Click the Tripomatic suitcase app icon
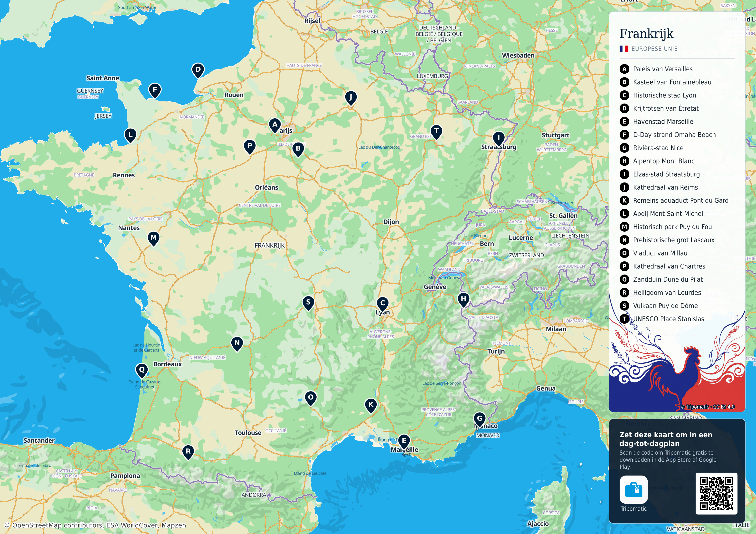The image size is (756, 534). [633, 489]
